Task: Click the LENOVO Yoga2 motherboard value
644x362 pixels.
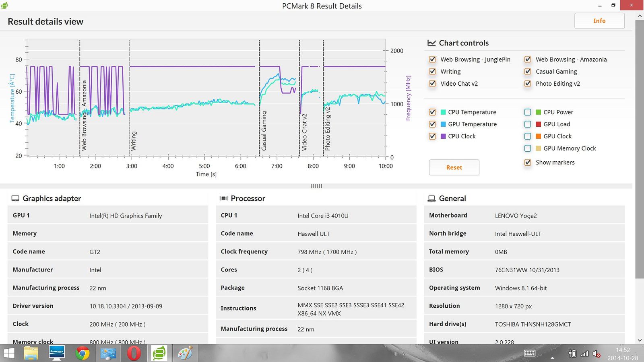Action: click(516, 216)
